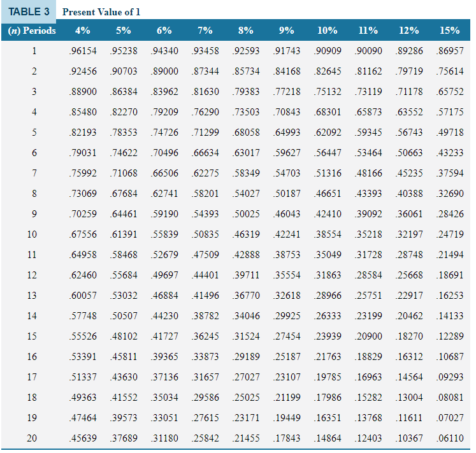Click the cell showing .12289
This screenshot has width=476, height=453.
coord(450,336)
